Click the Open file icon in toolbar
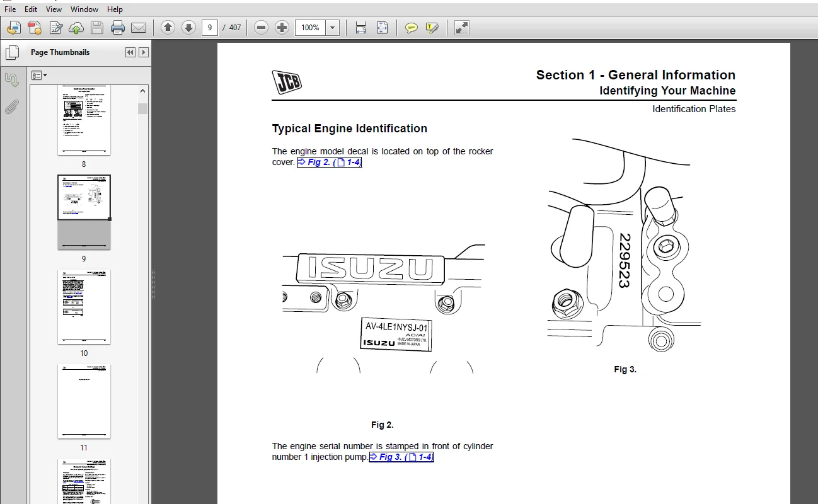Viewport: 818px width, 504px height. [x=14, y=28]
